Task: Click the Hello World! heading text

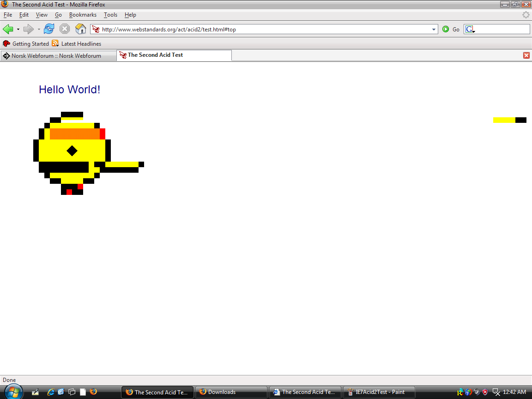Action: coord(70,89)
